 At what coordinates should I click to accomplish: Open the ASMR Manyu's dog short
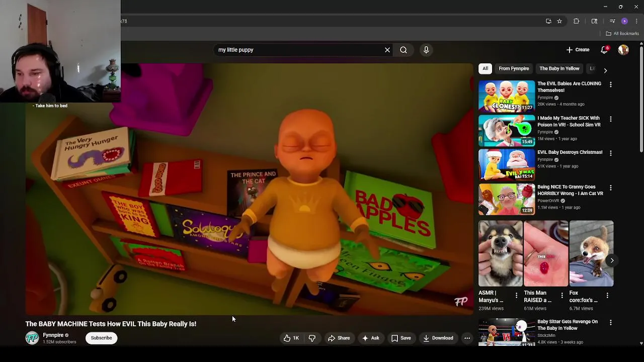click(x=501, y=253)
